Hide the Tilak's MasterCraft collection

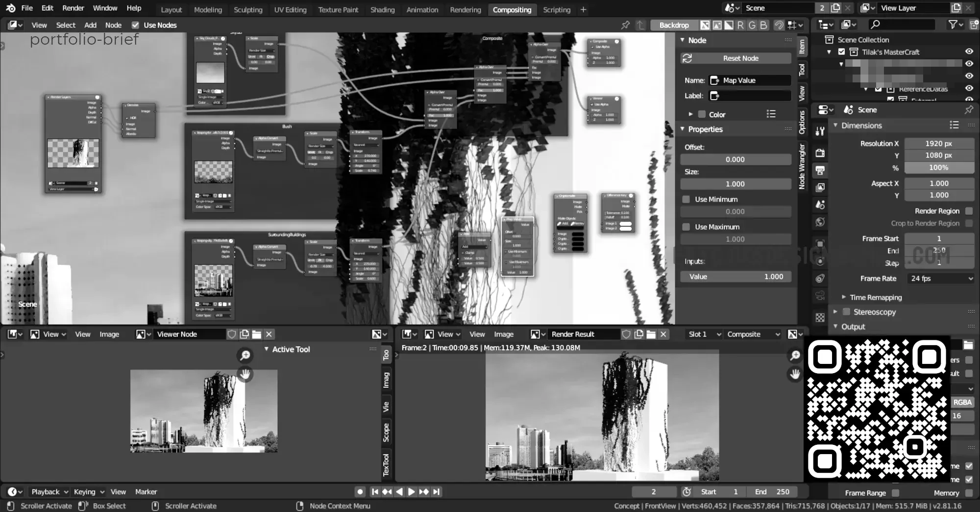pyautogui.click(x=969, y=52)
